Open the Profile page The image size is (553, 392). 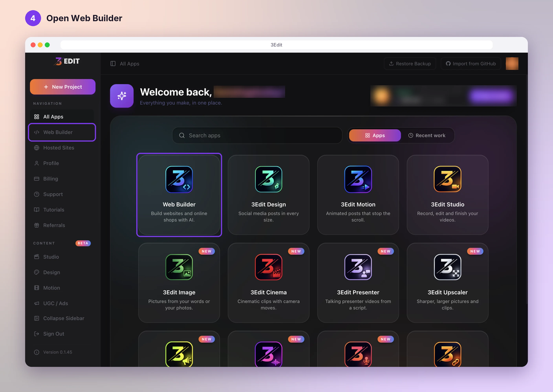pyautogui.click(x=62, y=163)
